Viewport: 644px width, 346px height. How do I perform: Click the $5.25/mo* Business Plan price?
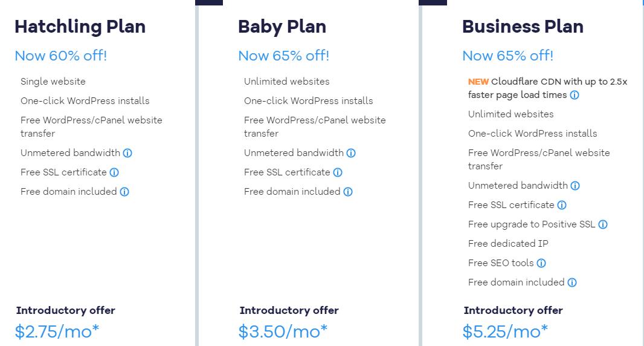click(505, 331)
